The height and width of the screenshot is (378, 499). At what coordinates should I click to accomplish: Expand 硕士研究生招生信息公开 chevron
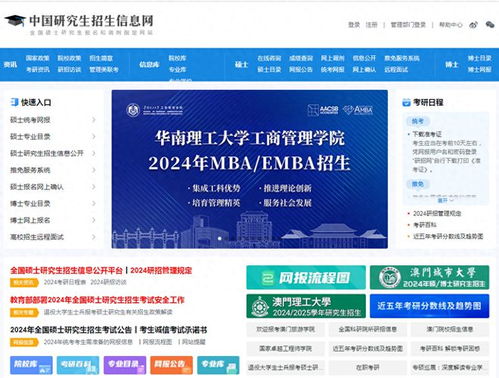coord(94,153)
